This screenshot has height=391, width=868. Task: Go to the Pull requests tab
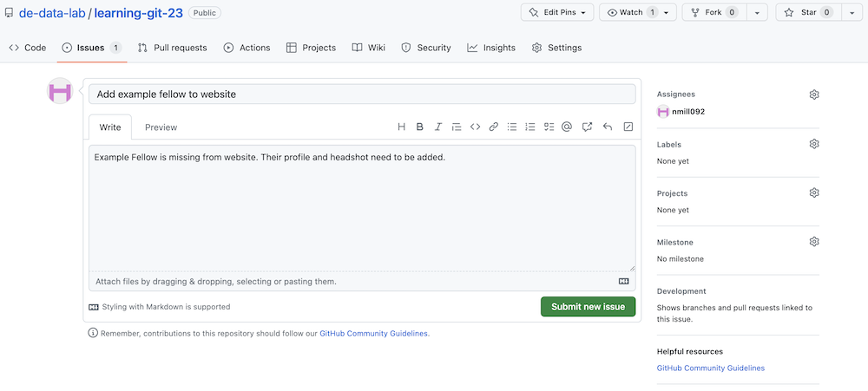click(172, 48)
